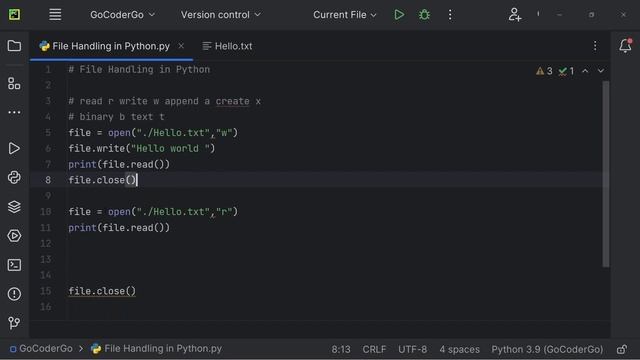Go to next highlighted problem arrow
Image resolution: width=640 pixels, height=360 pixels.
(x=601, y=71)
